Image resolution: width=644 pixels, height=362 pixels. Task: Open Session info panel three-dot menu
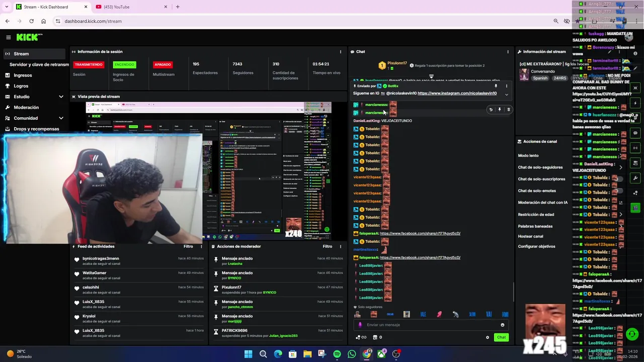click(x=341, y=52)
